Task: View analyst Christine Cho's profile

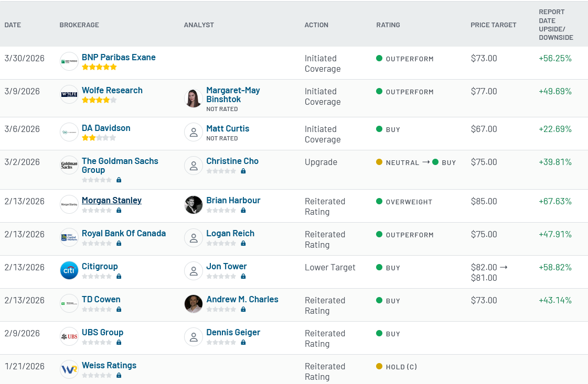Action: click(232, 161)
